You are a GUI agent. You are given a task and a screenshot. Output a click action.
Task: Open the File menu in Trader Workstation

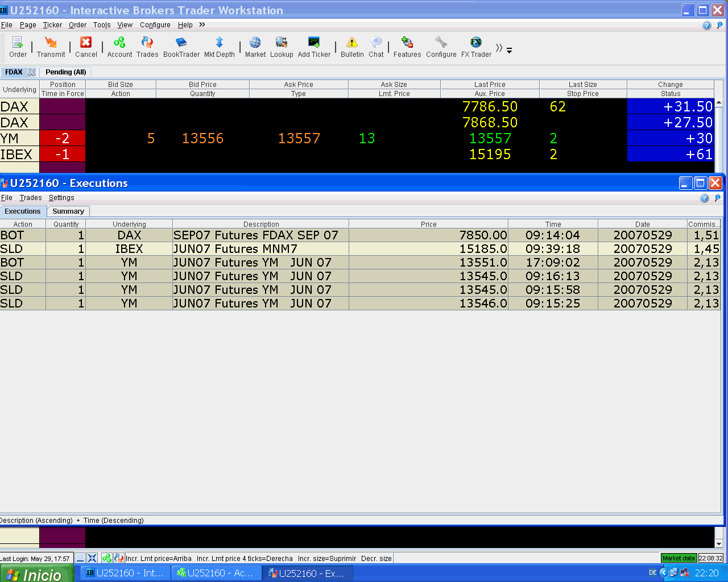7,25
